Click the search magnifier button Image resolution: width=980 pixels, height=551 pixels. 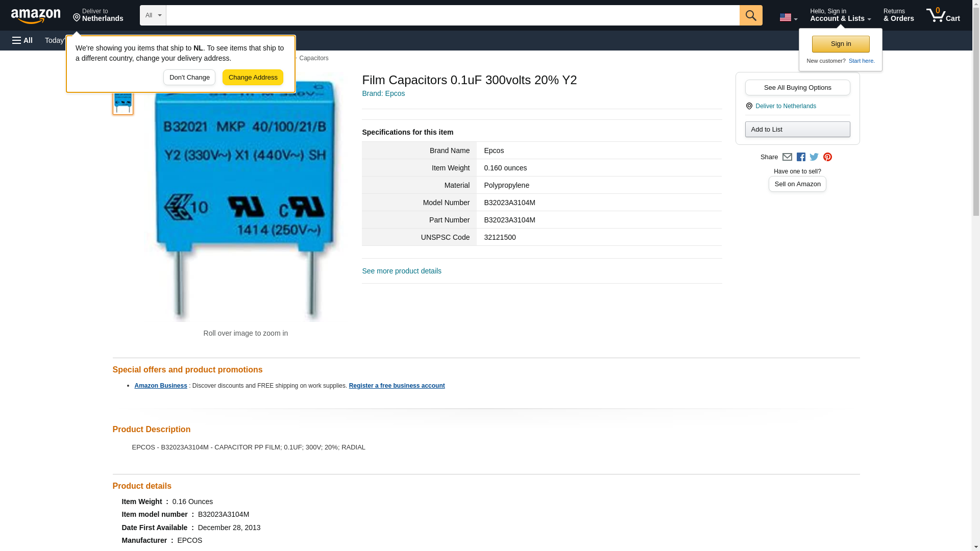point(750,15)
